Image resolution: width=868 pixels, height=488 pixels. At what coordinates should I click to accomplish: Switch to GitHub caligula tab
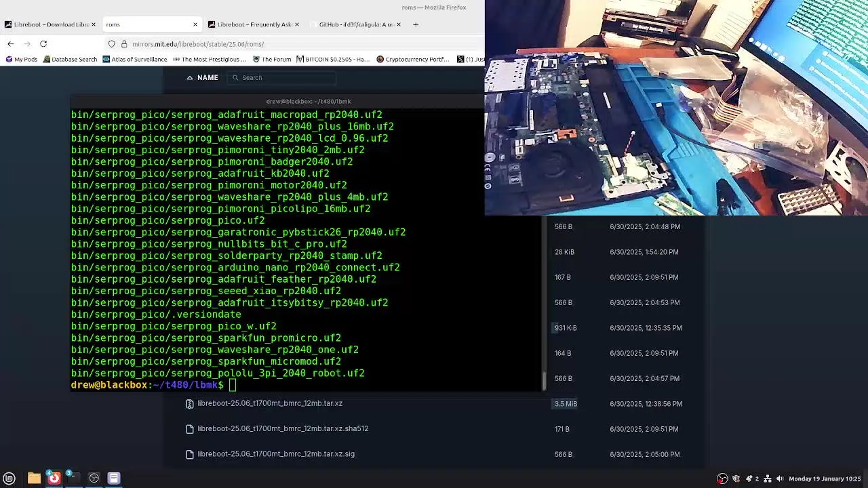point(356,24)
